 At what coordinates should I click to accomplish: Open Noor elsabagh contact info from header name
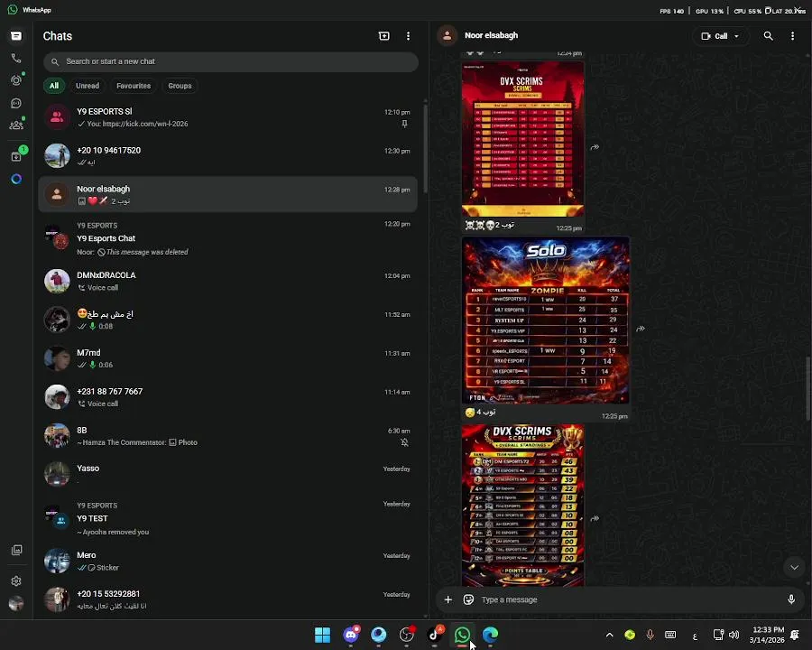[x=491, y=35]
